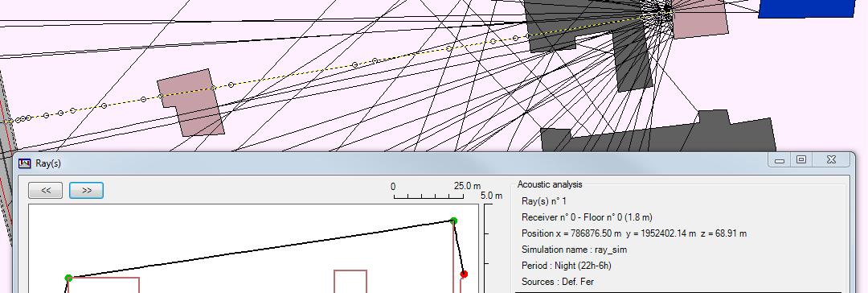Select the red receiver point in profile
868x293 pixels.
464,274
